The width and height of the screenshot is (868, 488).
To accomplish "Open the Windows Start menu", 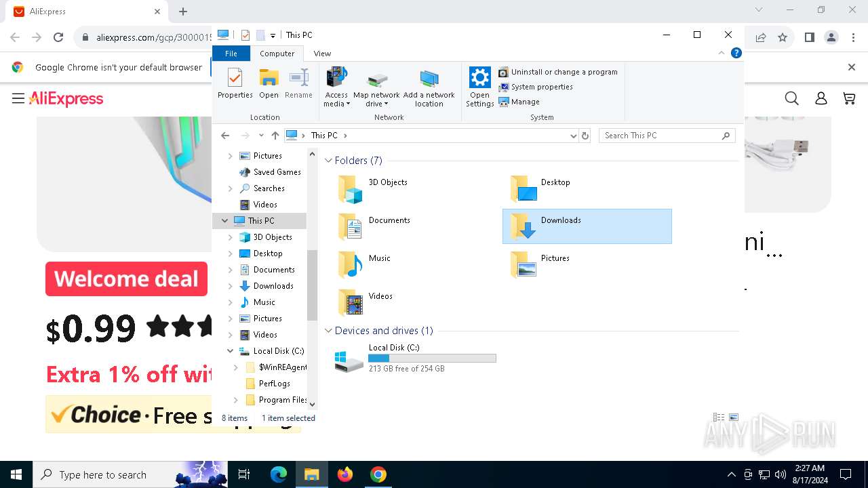I will click(x=16, y=474).
